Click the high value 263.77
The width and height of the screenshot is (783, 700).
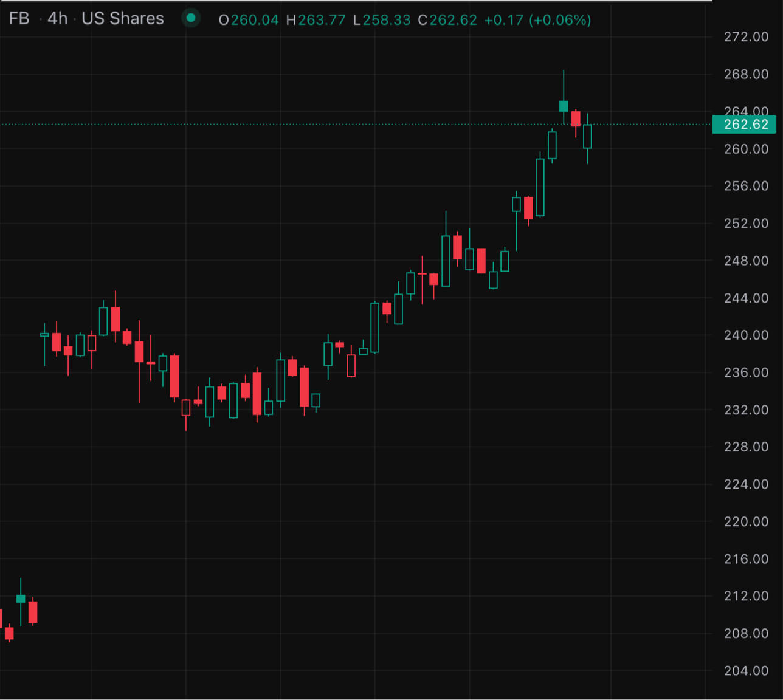coord(322,20)
